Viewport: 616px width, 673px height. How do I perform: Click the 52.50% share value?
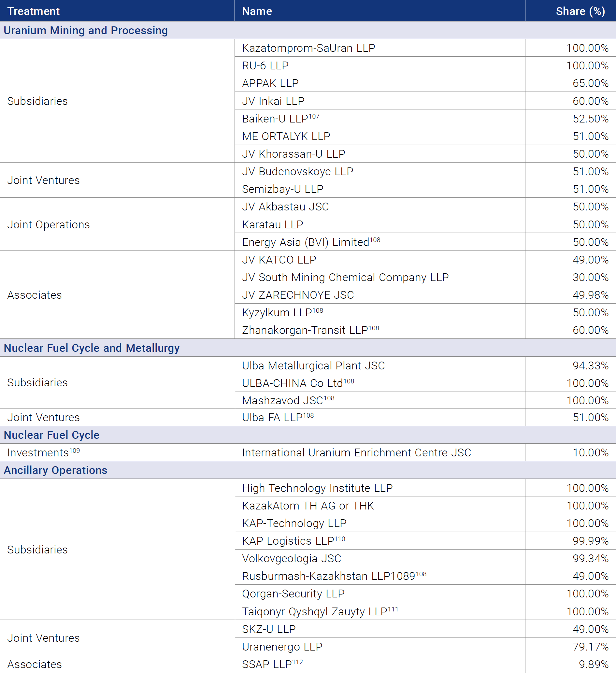click(591, 119)
